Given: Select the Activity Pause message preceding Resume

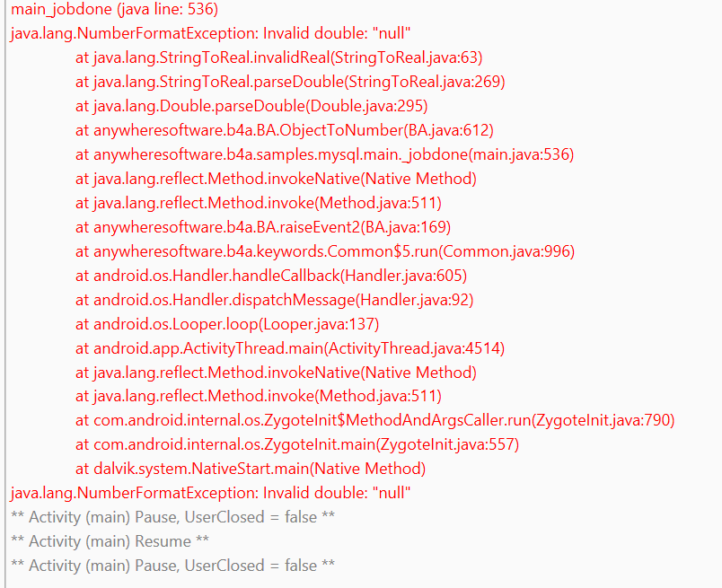Looking at the screenshot, I should (x=172, y=517).
